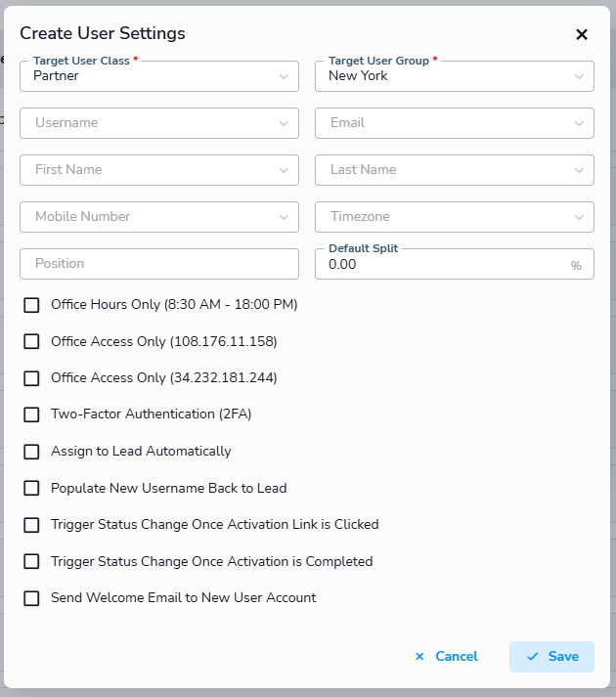Toggle Assign to Lead Automatically

tap(32, 452)
